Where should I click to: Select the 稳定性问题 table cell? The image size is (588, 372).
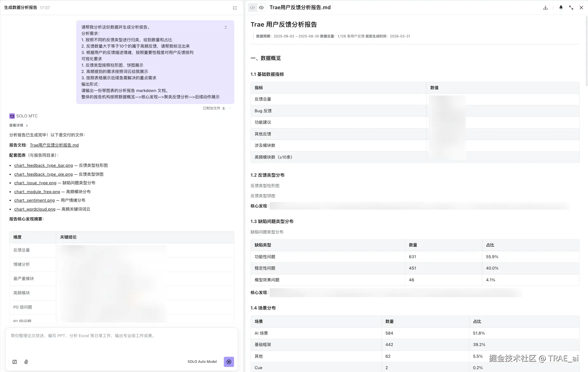click(328, 268)
